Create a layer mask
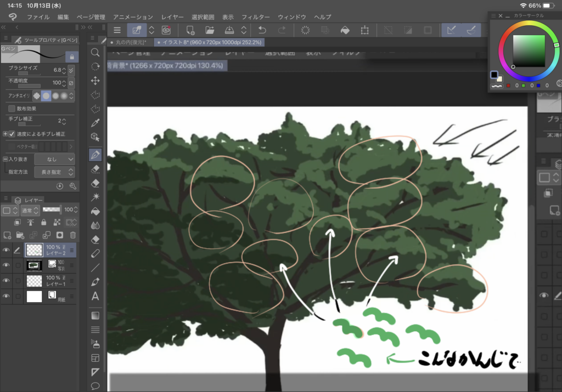Viewport: 562px width, 392px height. (59, 235)
